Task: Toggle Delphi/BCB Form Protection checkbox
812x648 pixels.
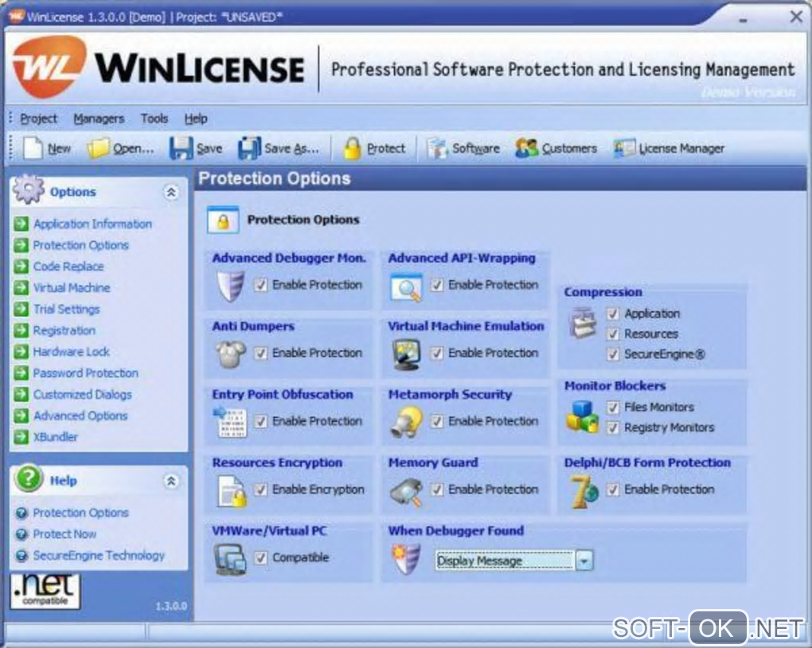Action: (x=613, y=490)
